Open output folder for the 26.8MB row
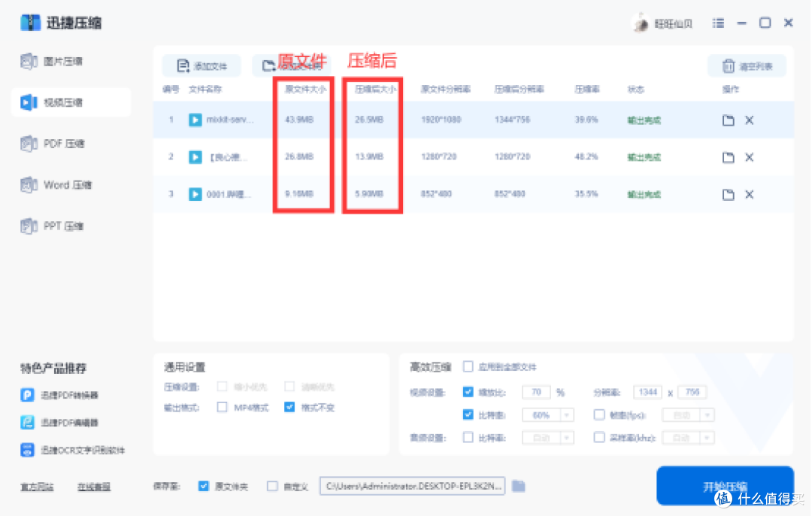This screenshot has width=812, height=516. click(x=728, y=157)
